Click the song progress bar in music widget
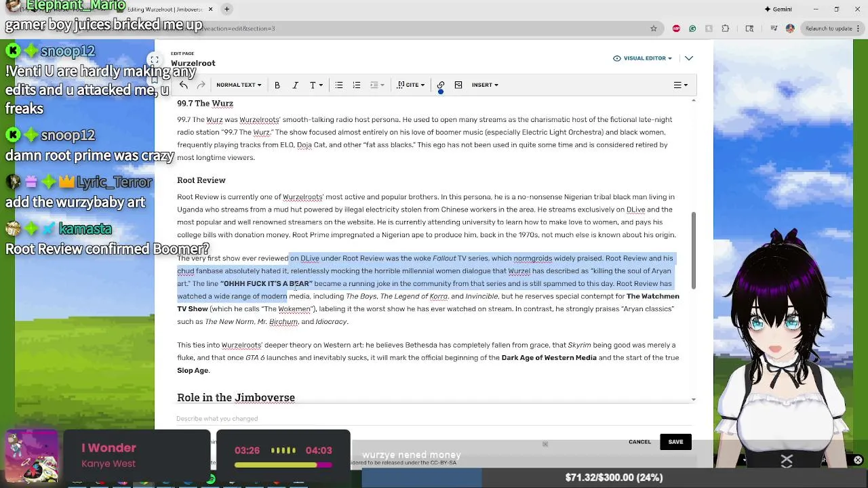Viewport: 868px width, 488px height. point(283,465)
